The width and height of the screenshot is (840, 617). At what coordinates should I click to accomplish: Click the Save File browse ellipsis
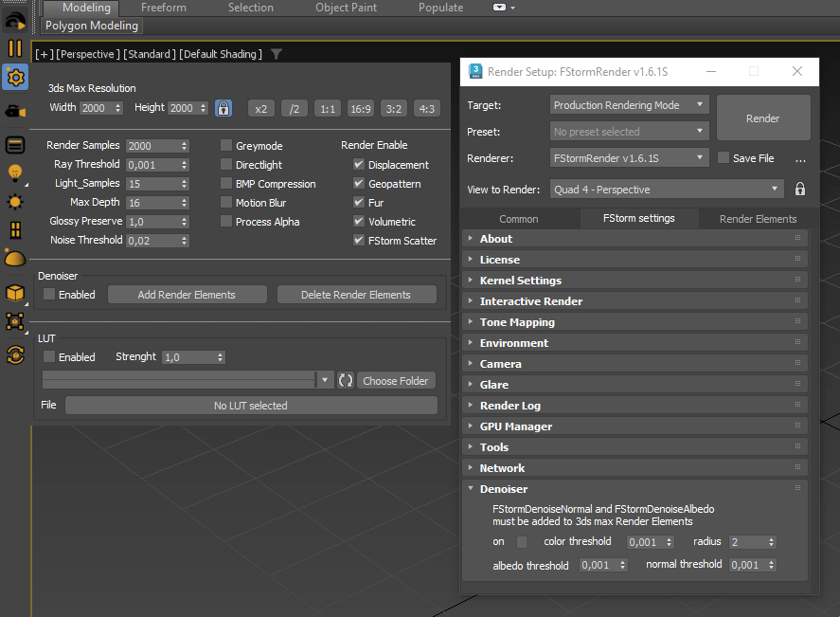pyautogui.click(x=800, y=160)
